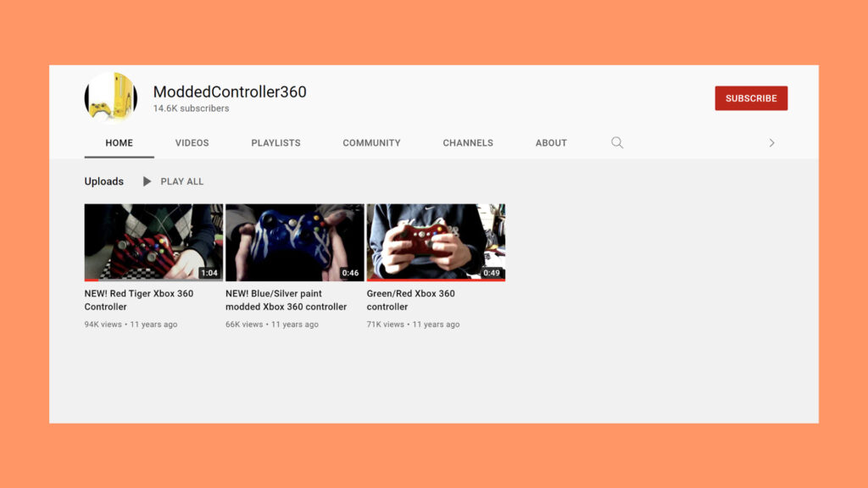
Task: View the Channels tab
Action: click(x=468, y=142)
